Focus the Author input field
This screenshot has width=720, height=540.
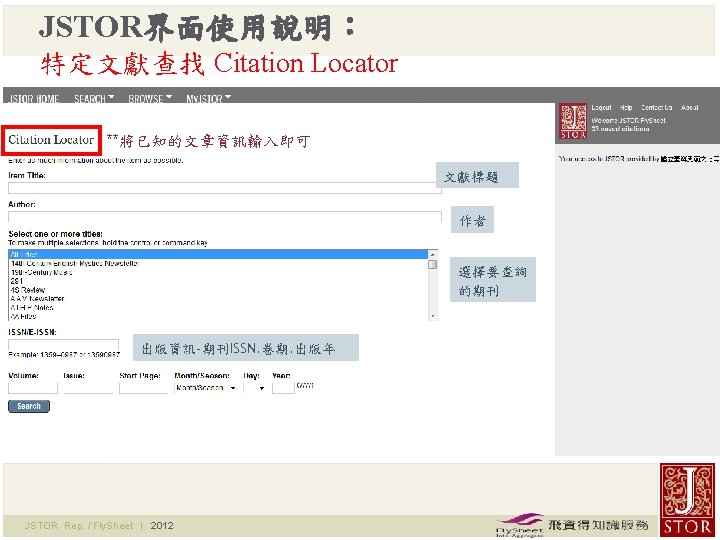click(x=225, y=217)
